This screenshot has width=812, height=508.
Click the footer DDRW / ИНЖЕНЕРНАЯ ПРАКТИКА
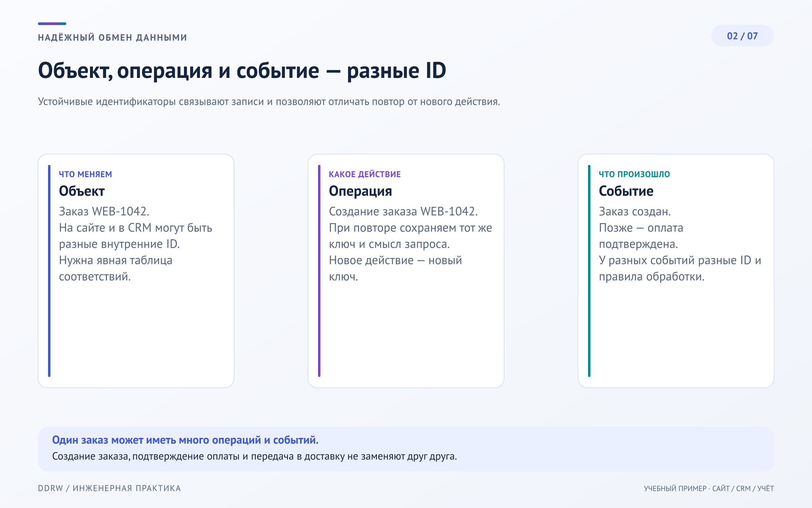pos(109,488)
